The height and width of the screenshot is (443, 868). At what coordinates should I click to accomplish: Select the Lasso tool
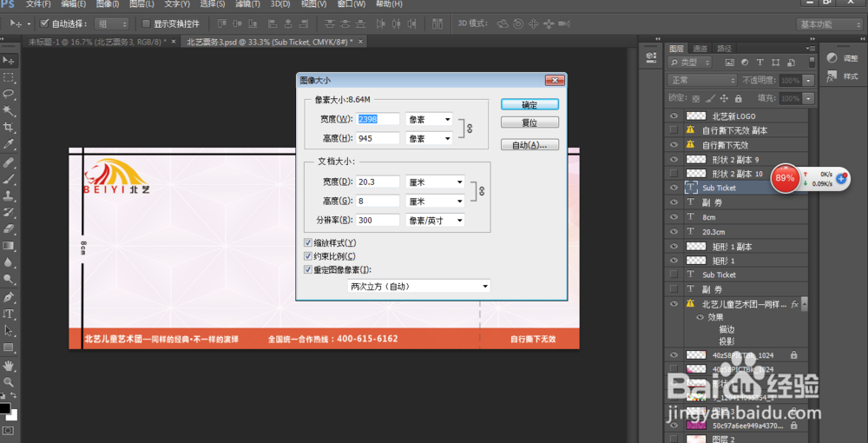(9, 94)
